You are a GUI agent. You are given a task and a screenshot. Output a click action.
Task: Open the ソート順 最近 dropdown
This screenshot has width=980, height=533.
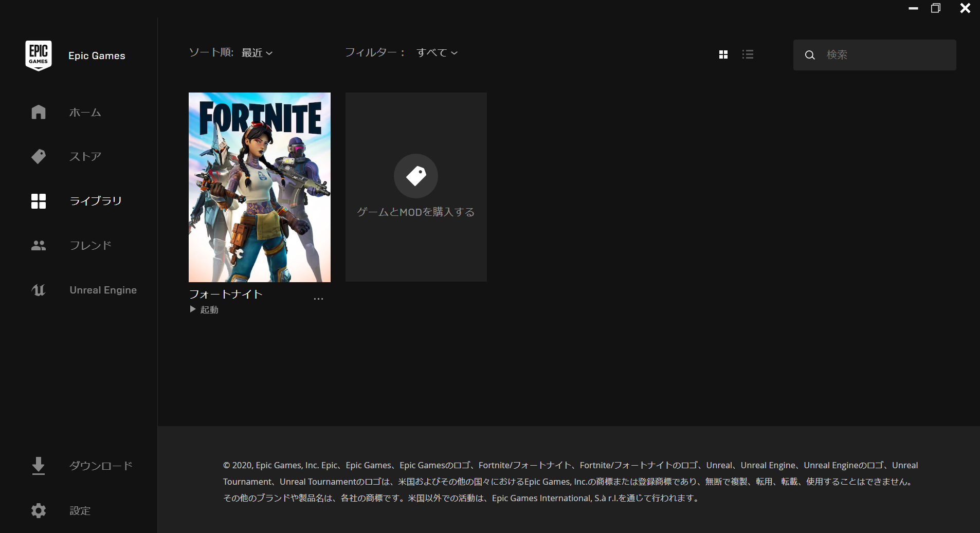[x=257, y=53]
